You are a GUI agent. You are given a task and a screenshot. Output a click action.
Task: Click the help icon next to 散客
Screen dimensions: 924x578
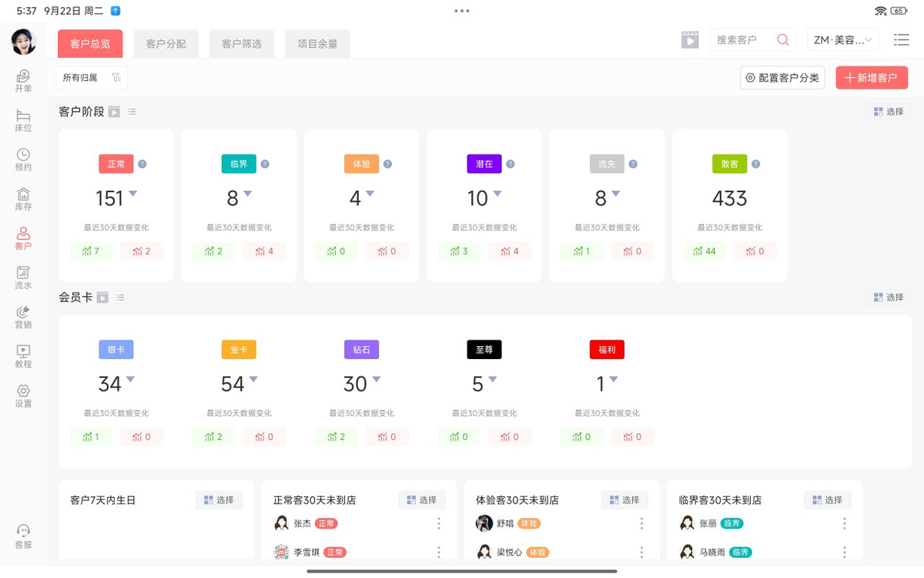click(756, 164)
